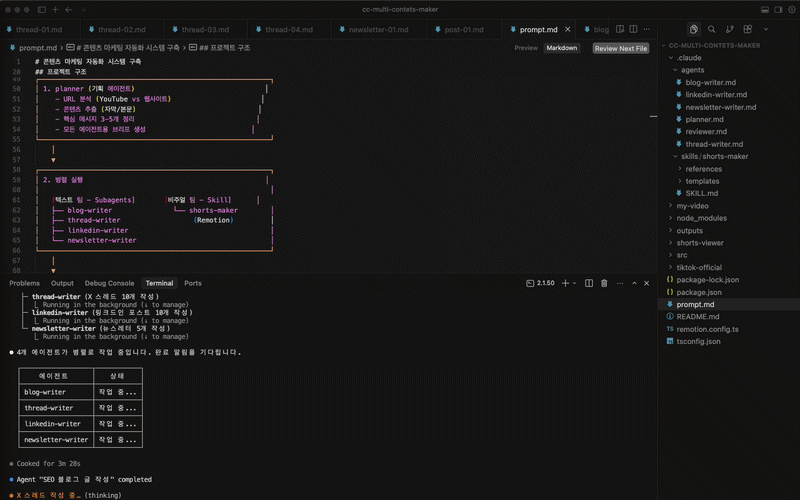Screen dimensions: 800x500
Task: Click the Markdown mode toggle
Action: [x=562, y=48]
